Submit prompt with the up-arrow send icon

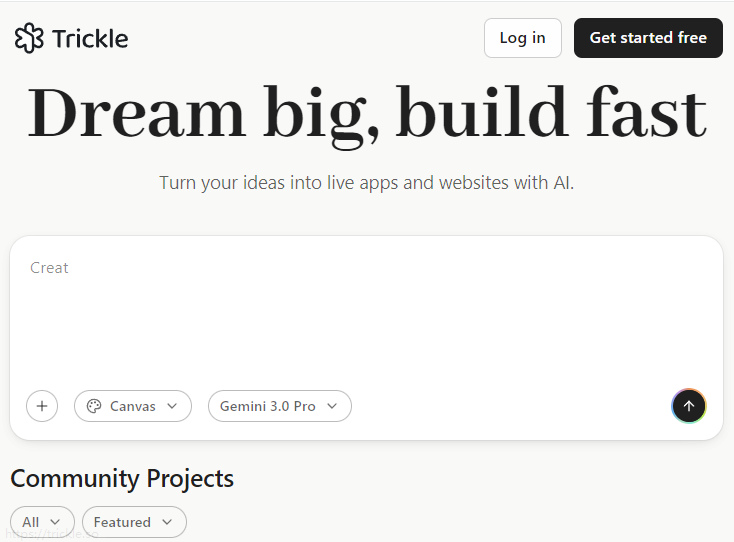688,406
